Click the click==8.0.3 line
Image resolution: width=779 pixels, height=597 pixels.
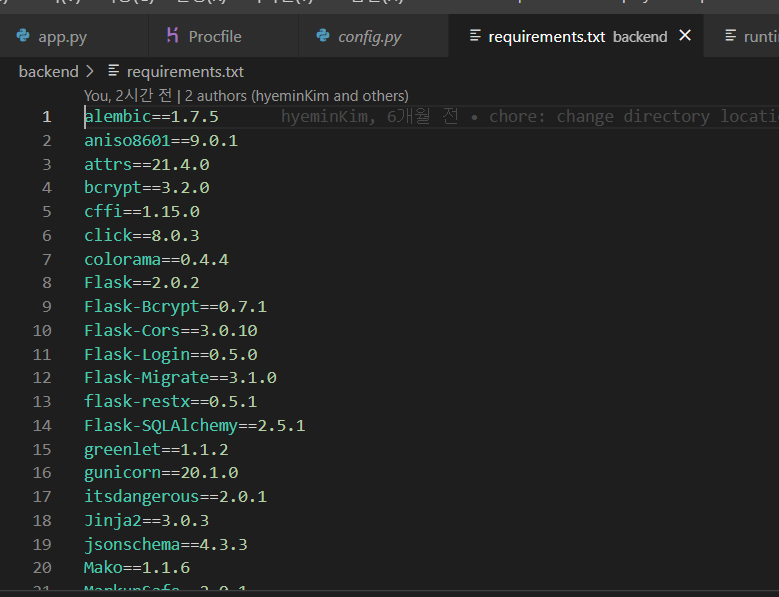pyautogui.click(x=142, y=235)
